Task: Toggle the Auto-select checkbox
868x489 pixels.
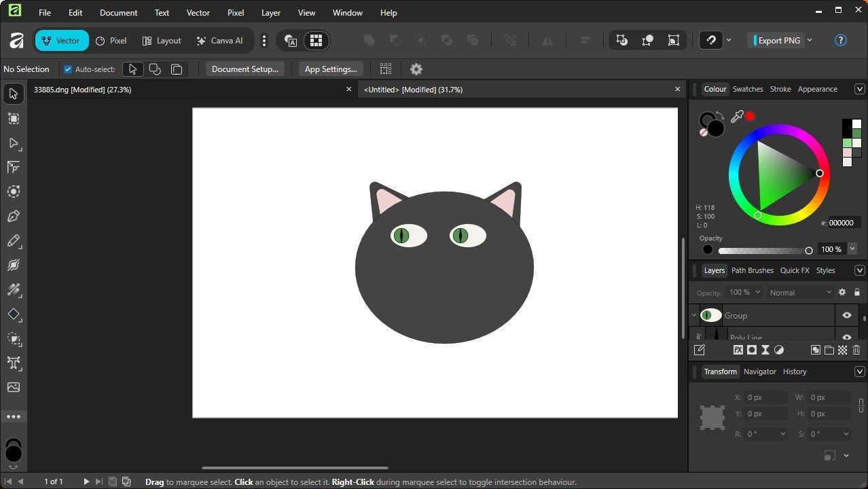Action: click(x=68, y=69)
